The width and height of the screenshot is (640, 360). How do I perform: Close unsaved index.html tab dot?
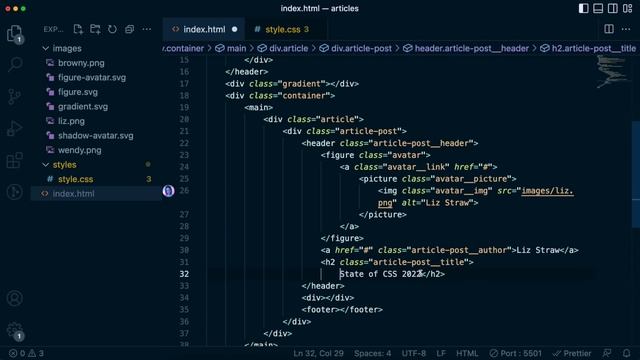[x=235, y=29]
